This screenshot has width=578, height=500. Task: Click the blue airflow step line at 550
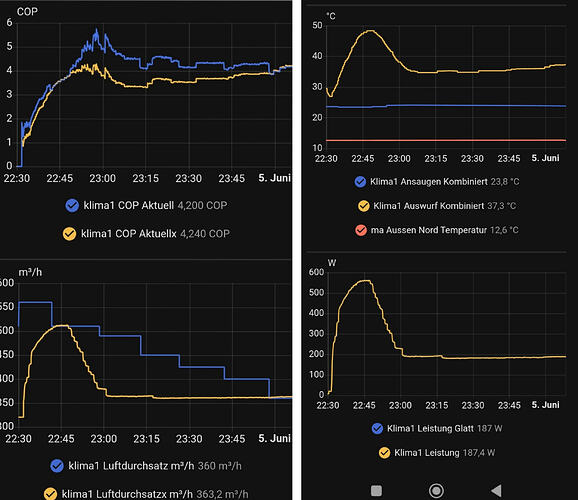[x=35, y=302]
